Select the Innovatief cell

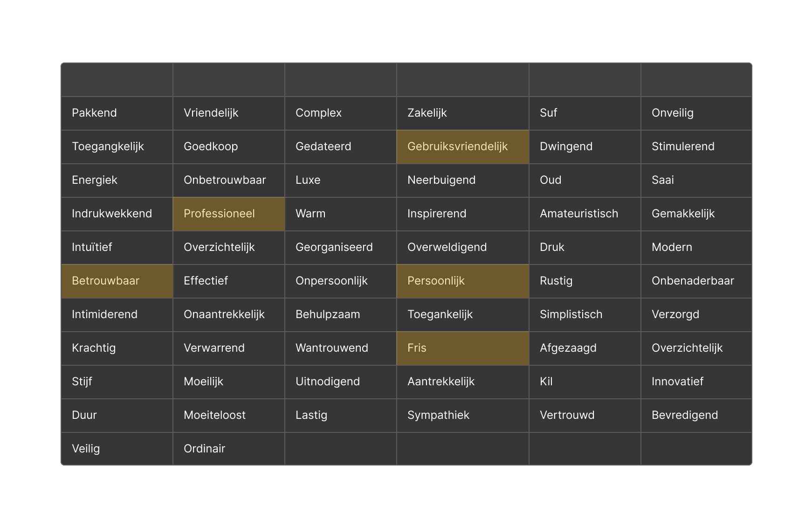coord(696,382)
